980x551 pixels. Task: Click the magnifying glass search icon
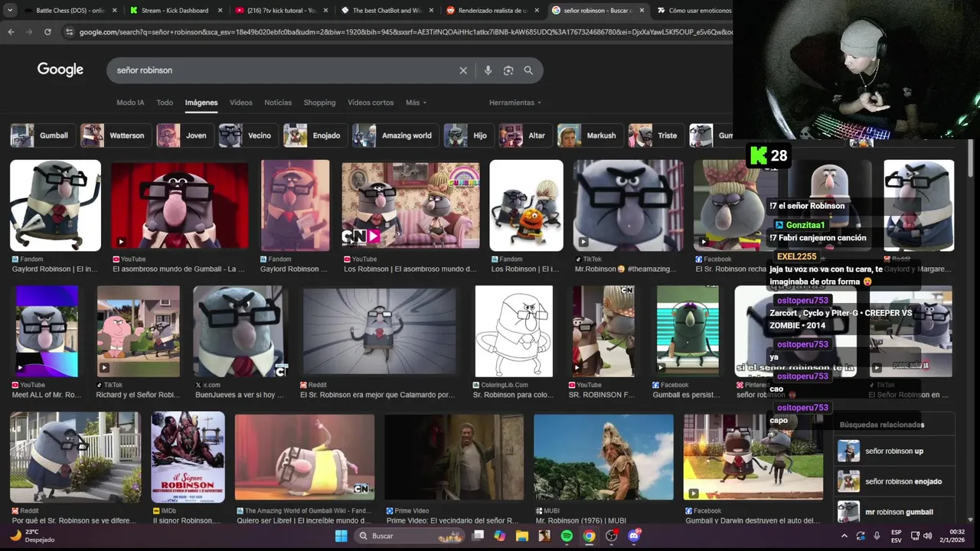click(528, 70)
